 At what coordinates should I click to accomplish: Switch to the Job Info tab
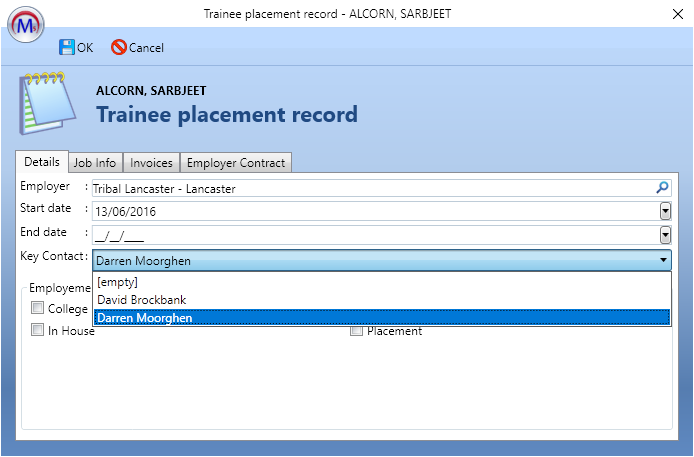point(96,162)
